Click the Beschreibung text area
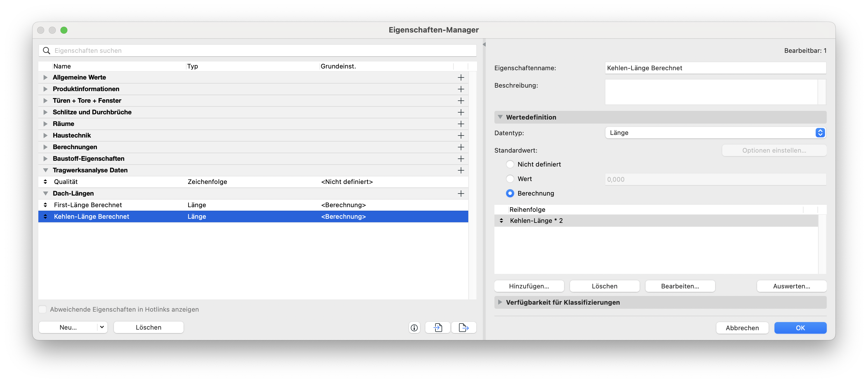The width and height of the screenshot is (868, 383). tap(711, 92)
